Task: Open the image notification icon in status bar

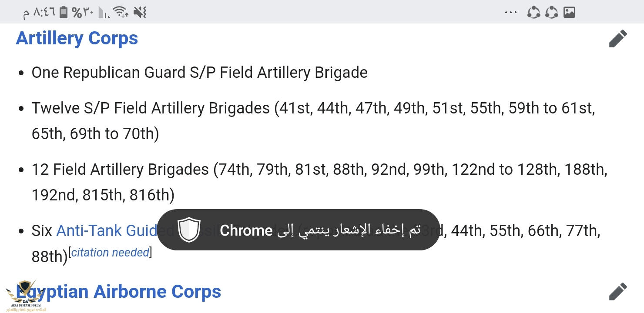Action: point(569,12)
